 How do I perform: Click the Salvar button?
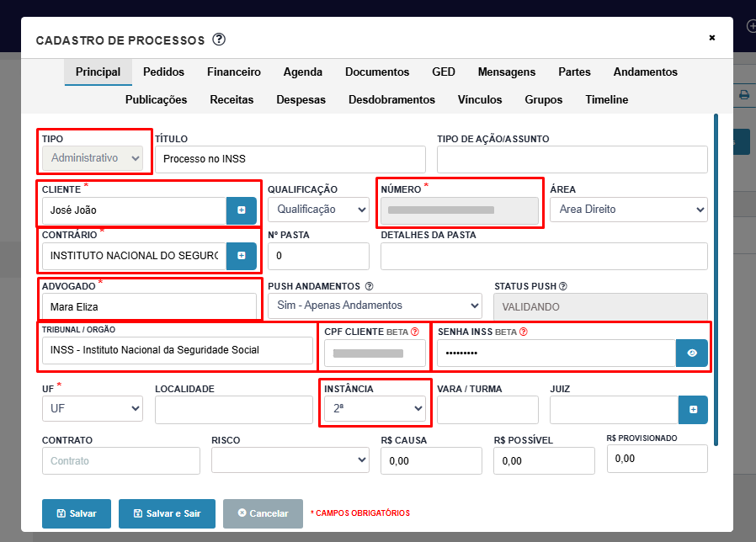[77, 513]
